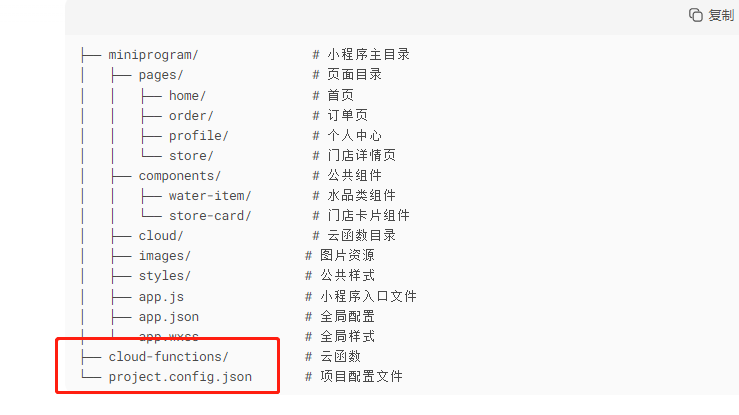Click the home/ folder entry

pos(187,95)
